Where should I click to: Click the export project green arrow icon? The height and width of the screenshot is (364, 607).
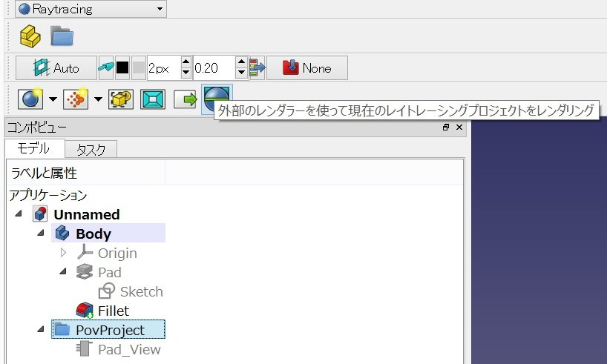pos(185,99)
